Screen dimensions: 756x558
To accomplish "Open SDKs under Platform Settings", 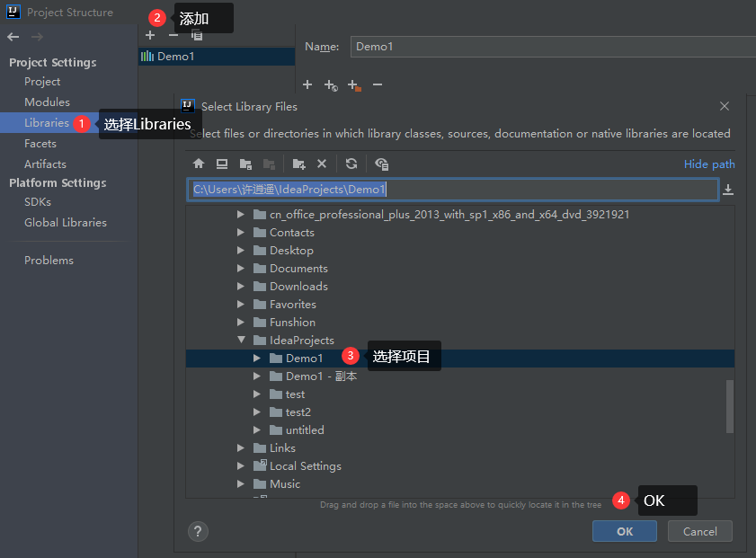I will coord(38,202).
